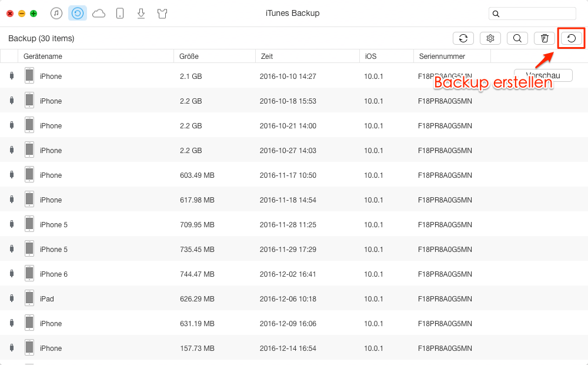Sort by Gerätename column header

96,57
